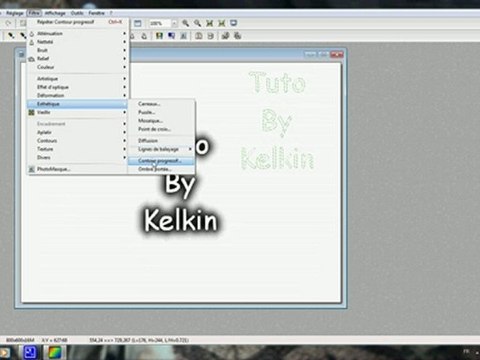Viewport: 480px width, 360px height.
Task: Expand the Effet d'optique submenu
Action: [x=77, y=87]
